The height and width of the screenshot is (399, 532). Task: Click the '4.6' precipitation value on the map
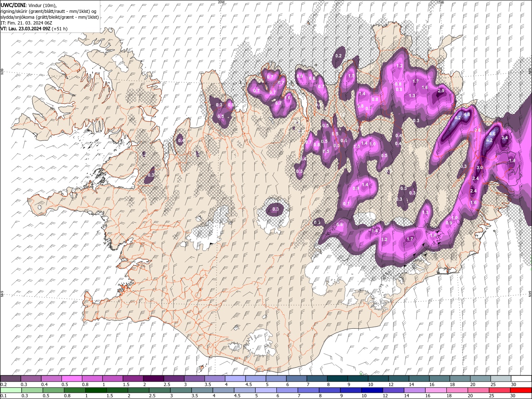pyautogui.click(x=493, y=134)
